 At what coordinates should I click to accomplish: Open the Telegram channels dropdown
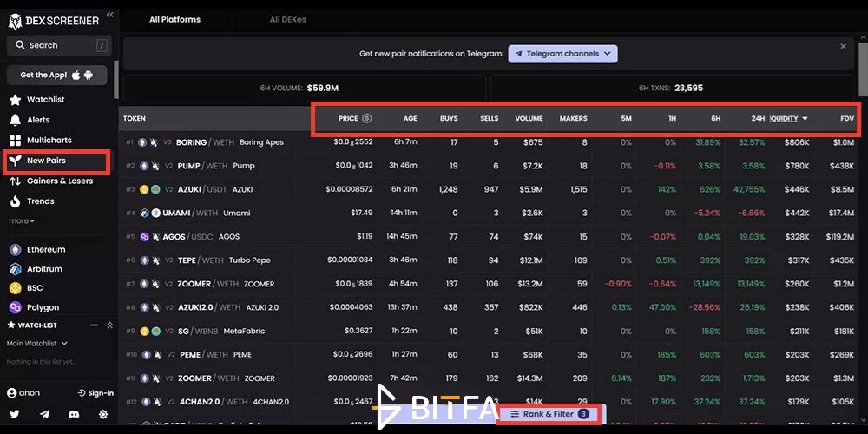[x=563, y=54]
